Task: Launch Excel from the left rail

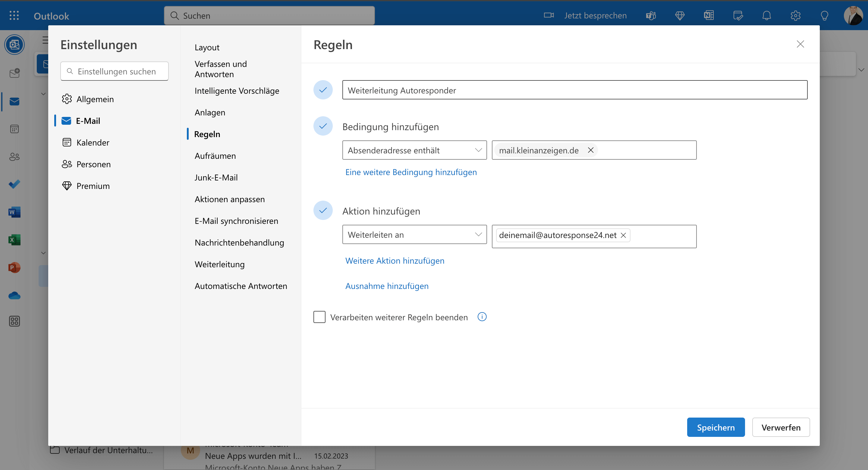Action: coord(14,240)
